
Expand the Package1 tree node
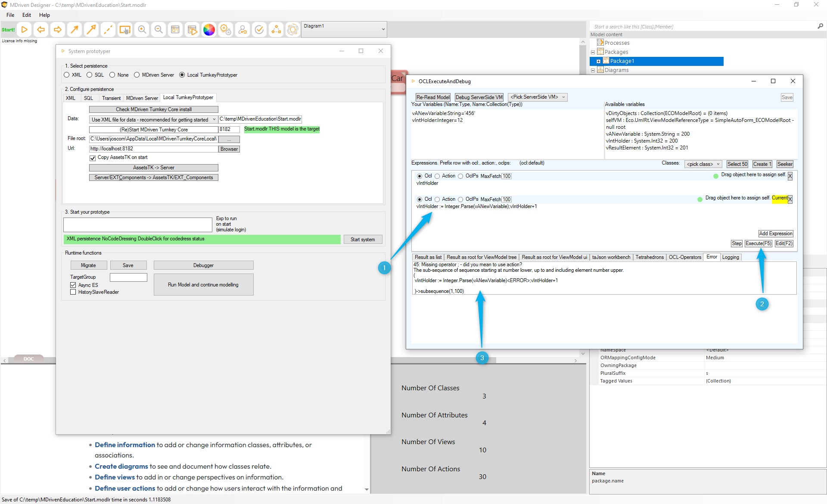[x=598, y=61]
